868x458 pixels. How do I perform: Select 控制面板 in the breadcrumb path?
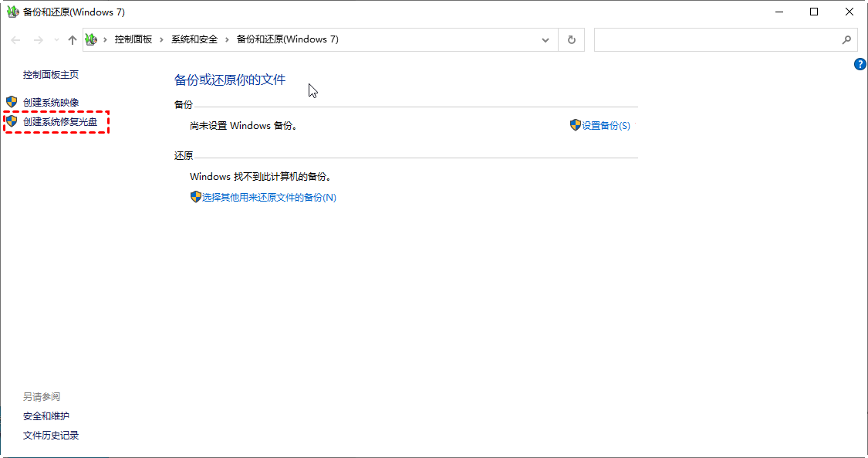click(133, 39)
